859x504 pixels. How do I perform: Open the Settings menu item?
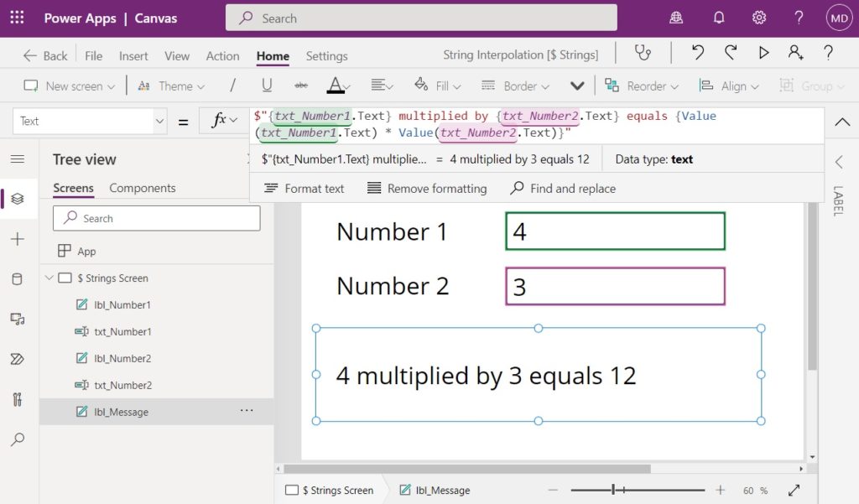pos(326,56)
